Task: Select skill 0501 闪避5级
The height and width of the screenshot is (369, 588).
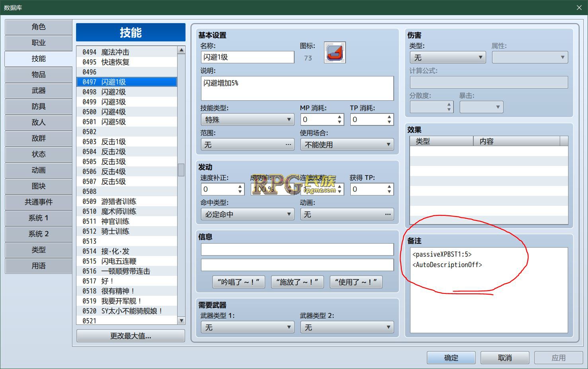Action: (127, 121)
